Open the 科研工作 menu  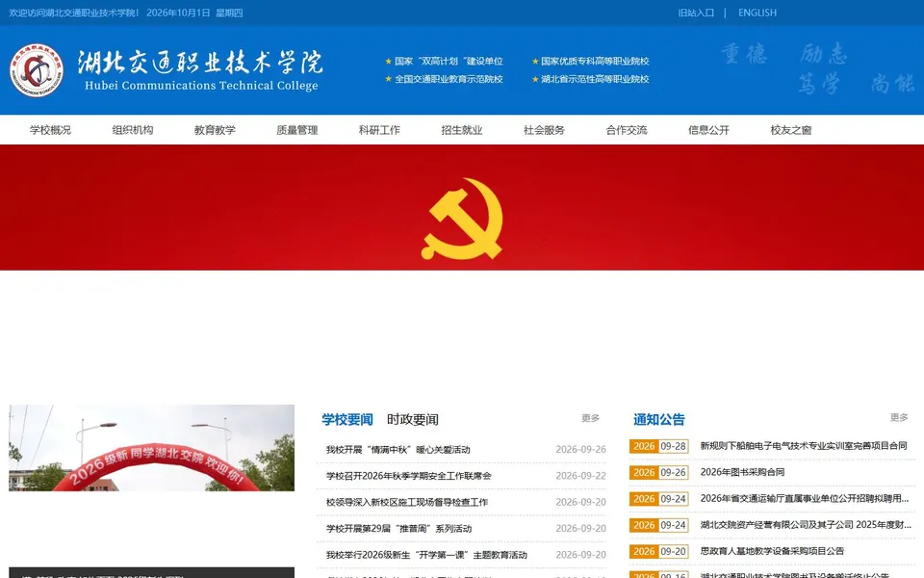click(x=379, y=130)
